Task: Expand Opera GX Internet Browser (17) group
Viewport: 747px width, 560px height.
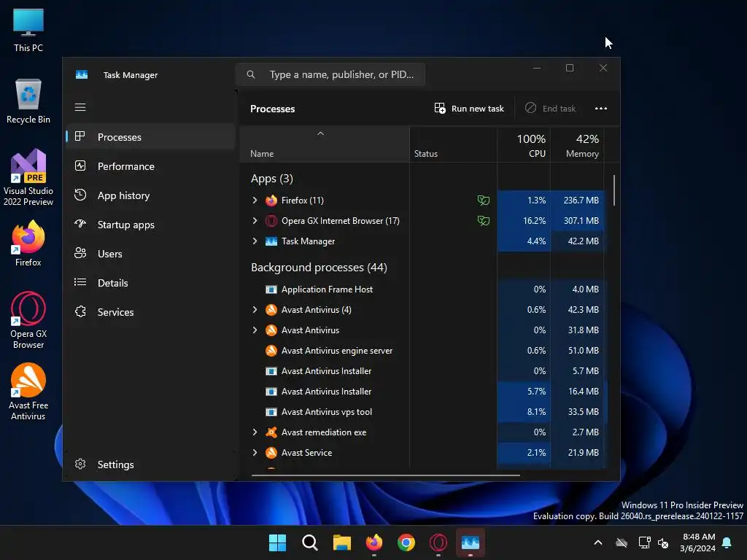Action: pyautogui.click(x=255, y=220)
